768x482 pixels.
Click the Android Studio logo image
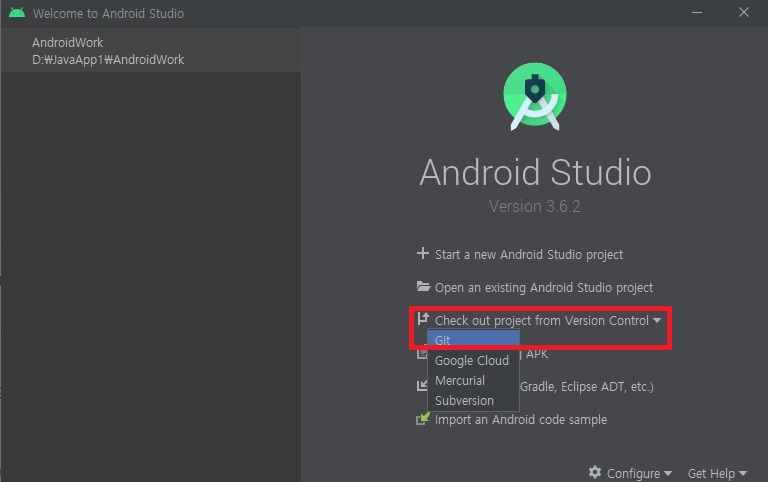pos(535,96)
